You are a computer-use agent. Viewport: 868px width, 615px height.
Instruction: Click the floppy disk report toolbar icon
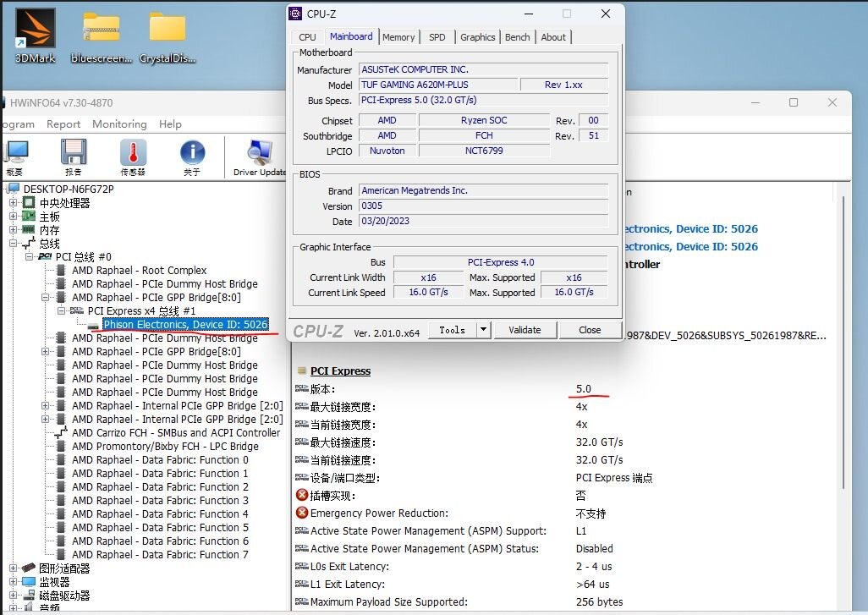pos(73,153)
